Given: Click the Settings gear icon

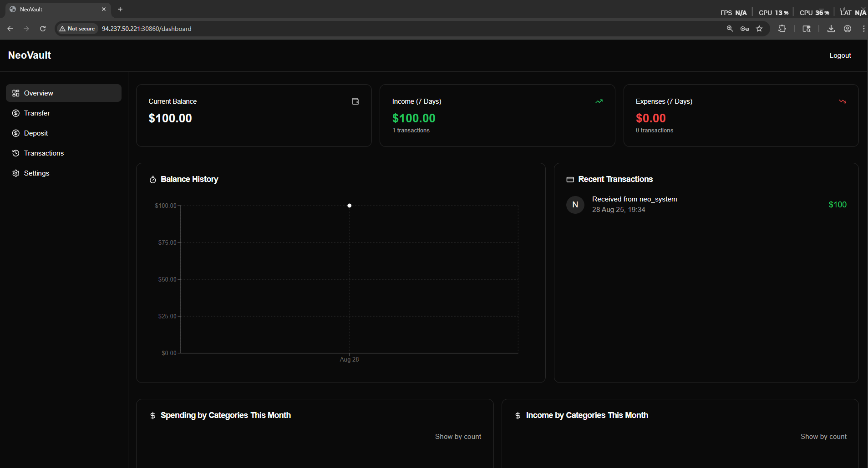Looking at the screenshot, I should click(x=16, y=173).
